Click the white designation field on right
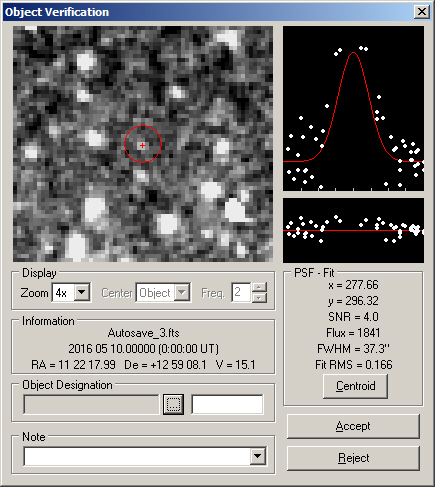The width and height of the screenshot is (436, 488). coord(227,405)
